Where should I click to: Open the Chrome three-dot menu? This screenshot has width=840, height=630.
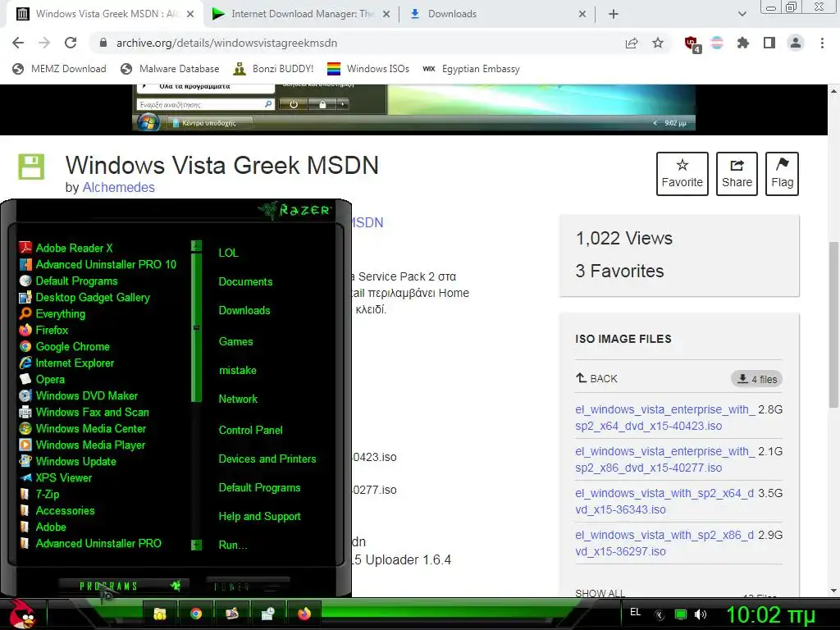(x=822, y=43)
